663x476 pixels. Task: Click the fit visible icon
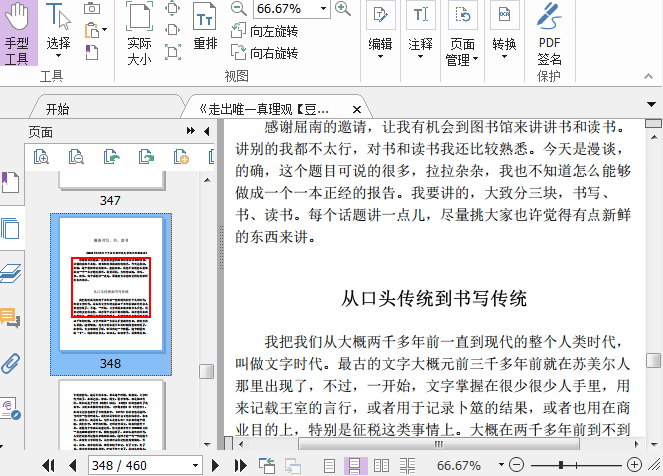173,52
